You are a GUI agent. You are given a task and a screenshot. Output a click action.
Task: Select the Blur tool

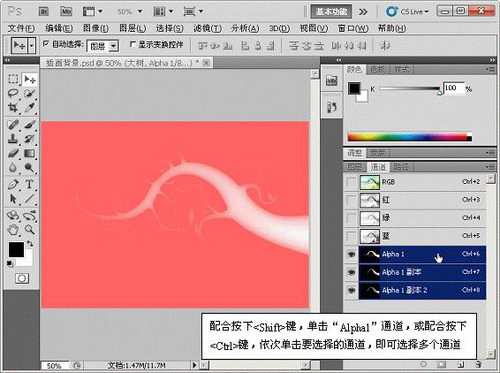13,167
